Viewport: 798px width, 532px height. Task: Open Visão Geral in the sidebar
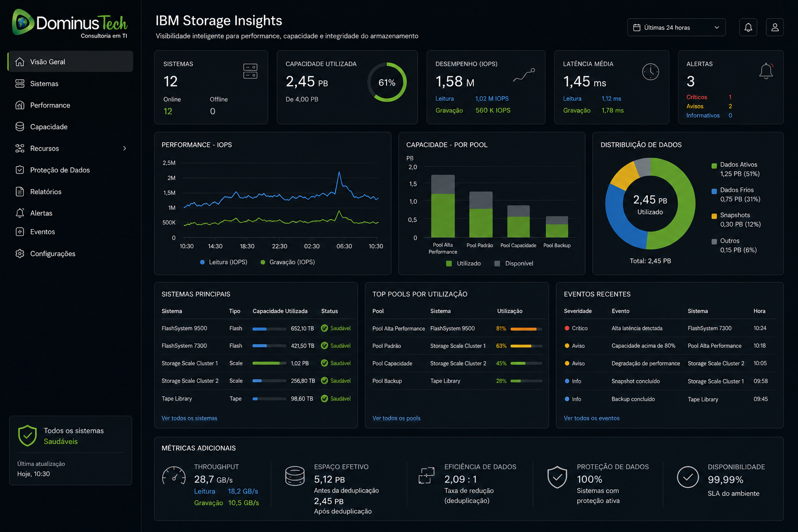coord(71,62)
